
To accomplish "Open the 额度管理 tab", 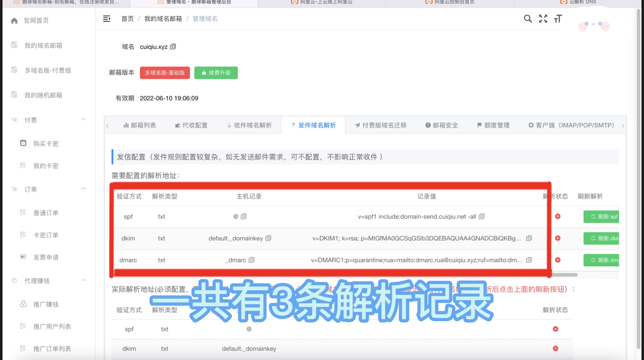I will 494,125.
